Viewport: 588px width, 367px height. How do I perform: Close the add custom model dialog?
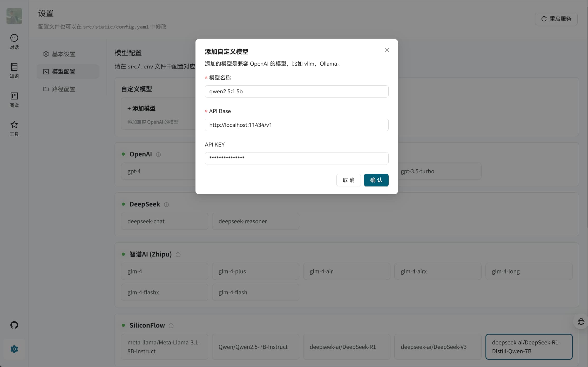(x=387, y=50)
